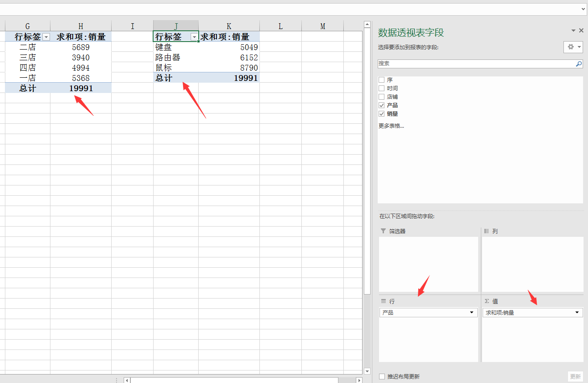The image size is (588, 383).
Task: Select the 路由器 cell
Action: (x=176, y=57)
